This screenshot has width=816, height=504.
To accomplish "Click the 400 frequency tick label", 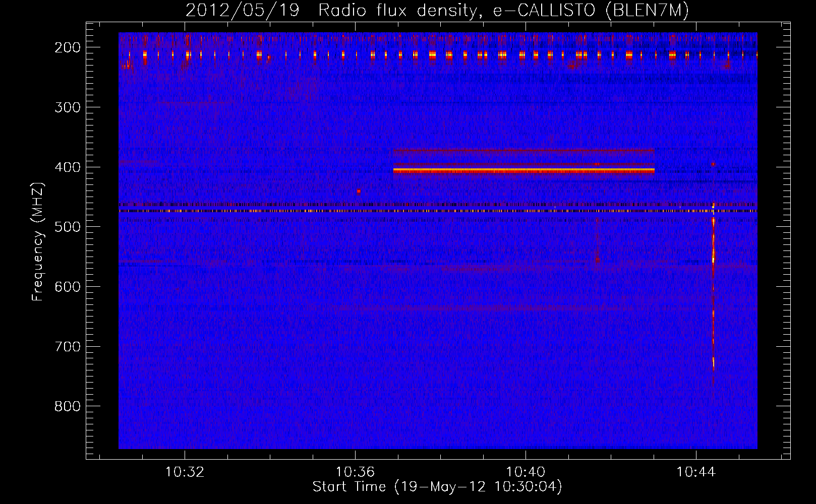I will point(68,167).
